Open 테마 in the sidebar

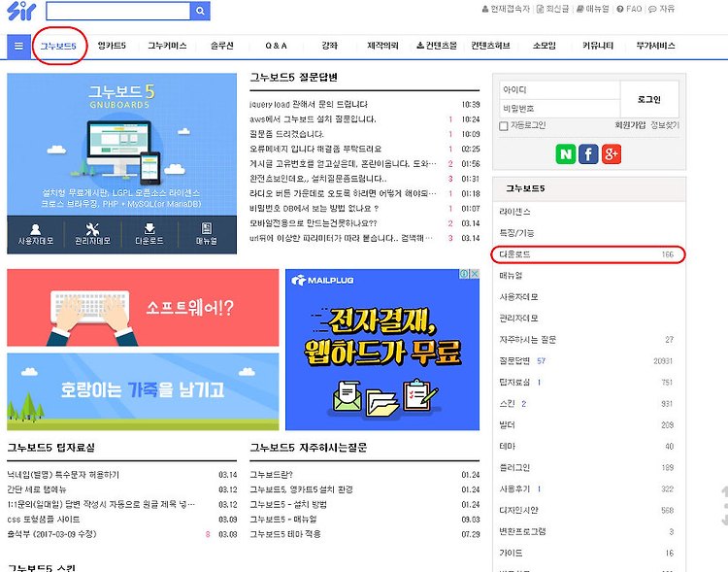[588, 447]
